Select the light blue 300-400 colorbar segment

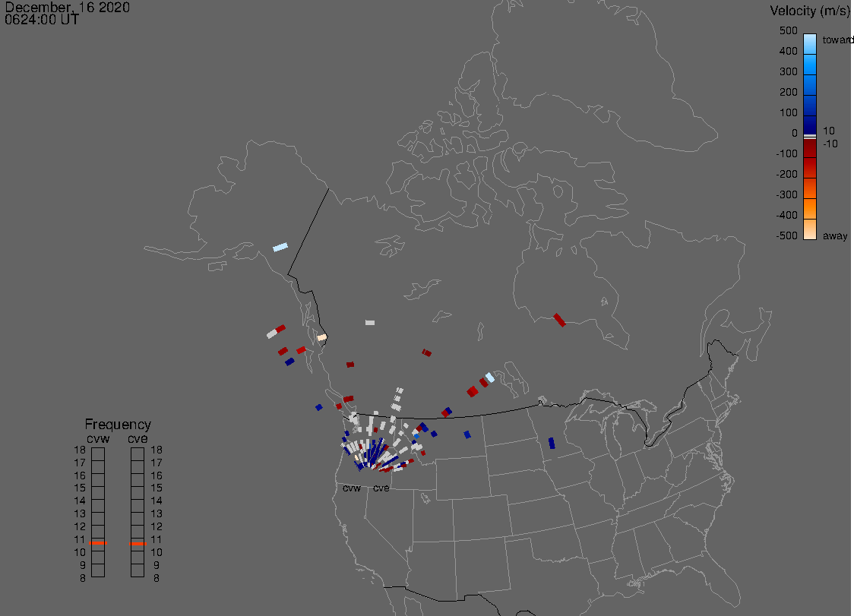click(x=810, y=65)
